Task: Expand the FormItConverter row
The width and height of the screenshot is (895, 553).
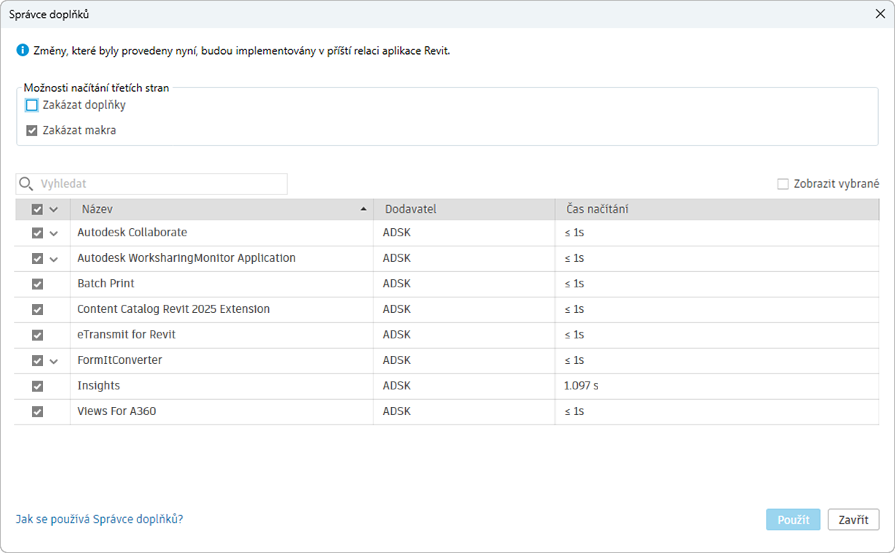Action: 54,361
